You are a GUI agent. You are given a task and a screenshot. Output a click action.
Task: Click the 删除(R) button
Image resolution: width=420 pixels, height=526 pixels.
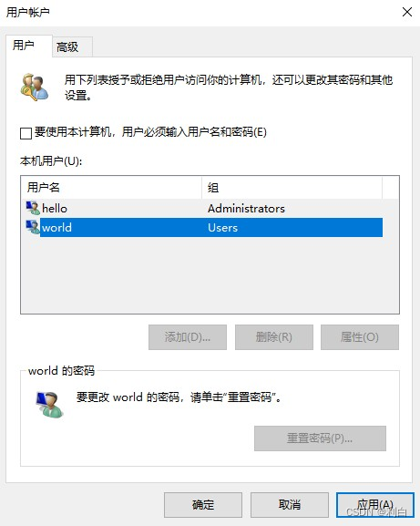274,336
